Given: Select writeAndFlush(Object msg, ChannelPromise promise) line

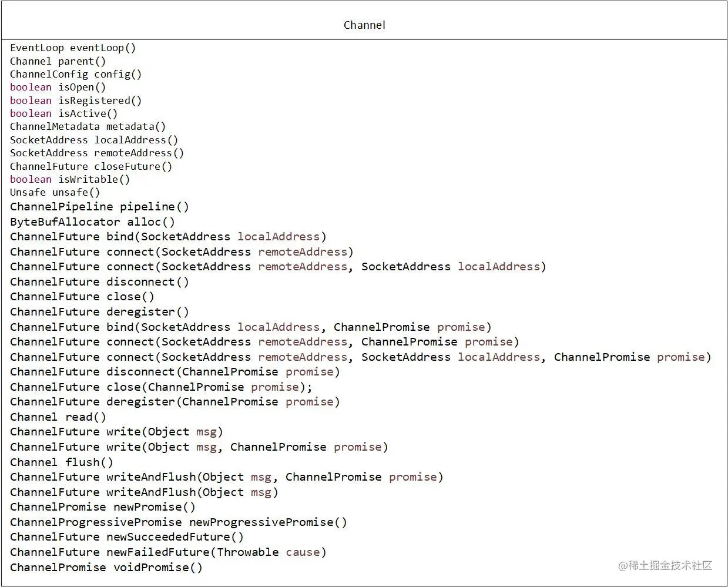Looking at the screenshot, I should 227,477.
